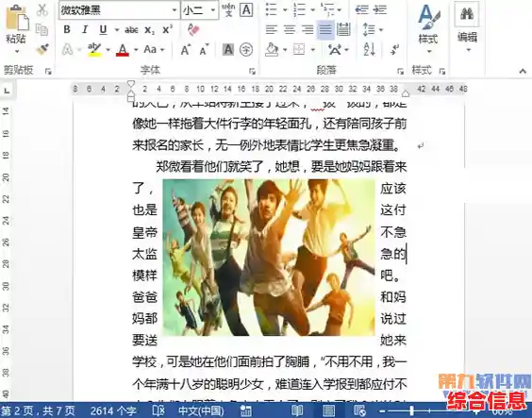Screen dimensions: 532x418
Task: Click the proofing book status icon
Action: (x=158, y=410)
